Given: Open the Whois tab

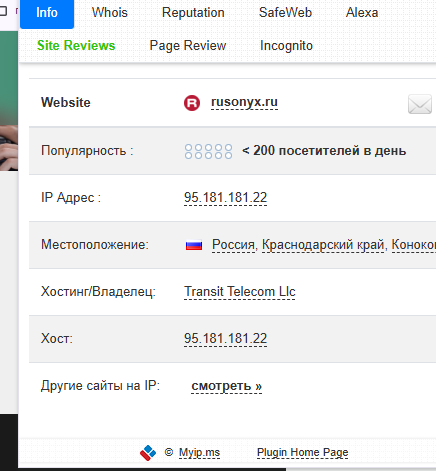Looking at the screenshot, I should click(110, 13).
